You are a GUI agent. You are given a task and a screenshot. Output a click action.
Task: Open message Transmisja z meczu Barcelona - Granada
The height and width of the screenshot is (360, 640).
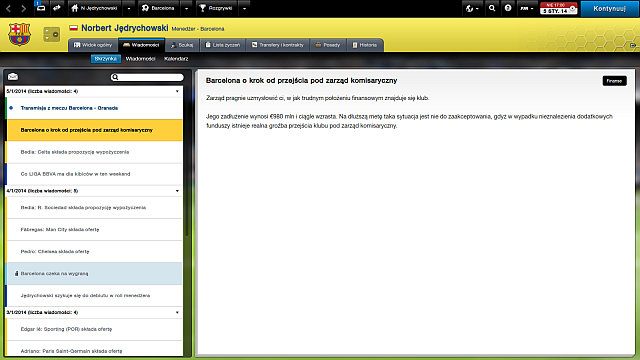[93, 108]
